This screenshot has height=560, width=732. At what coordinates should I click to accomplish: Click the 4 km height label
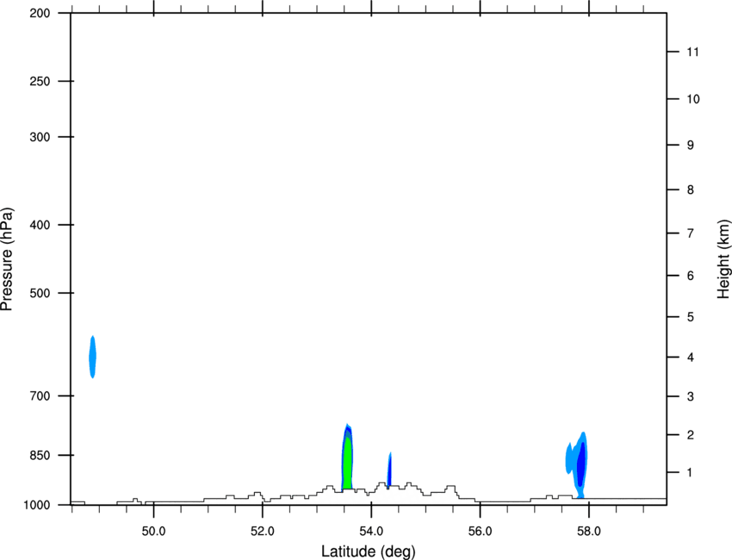click(691, 358)
